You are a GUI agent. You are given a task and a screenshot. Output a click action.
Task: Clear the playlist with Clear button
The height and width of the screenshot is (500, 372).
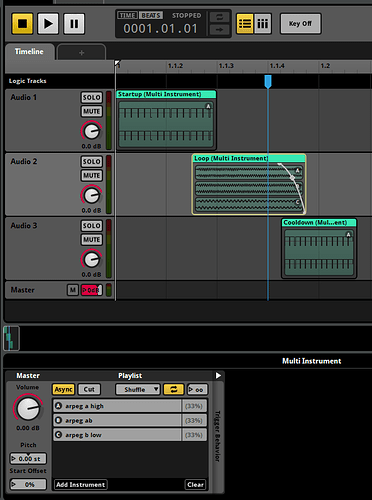click(195, 484)
